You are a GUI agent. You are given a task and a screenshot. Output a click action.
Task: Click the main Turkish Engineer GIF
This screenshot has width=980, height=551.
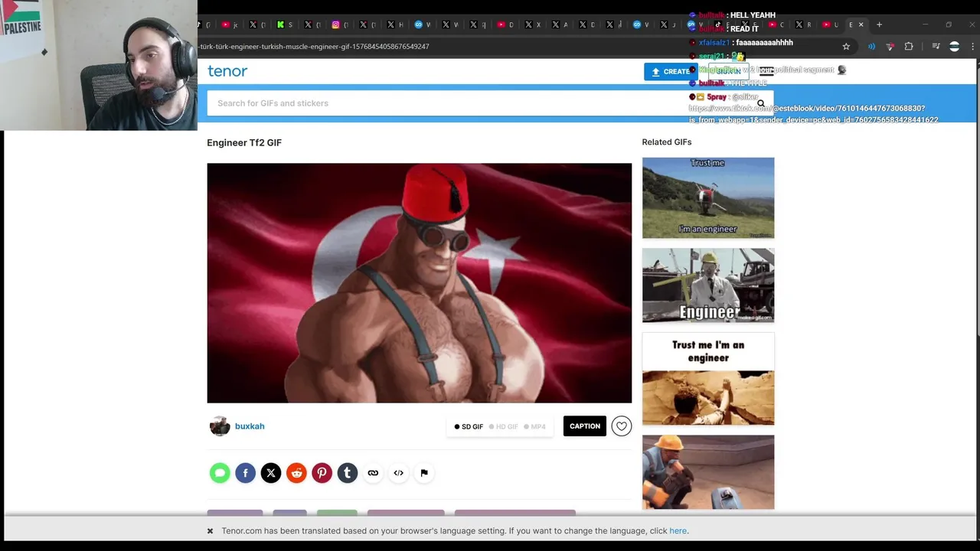[x=420, y=283]
